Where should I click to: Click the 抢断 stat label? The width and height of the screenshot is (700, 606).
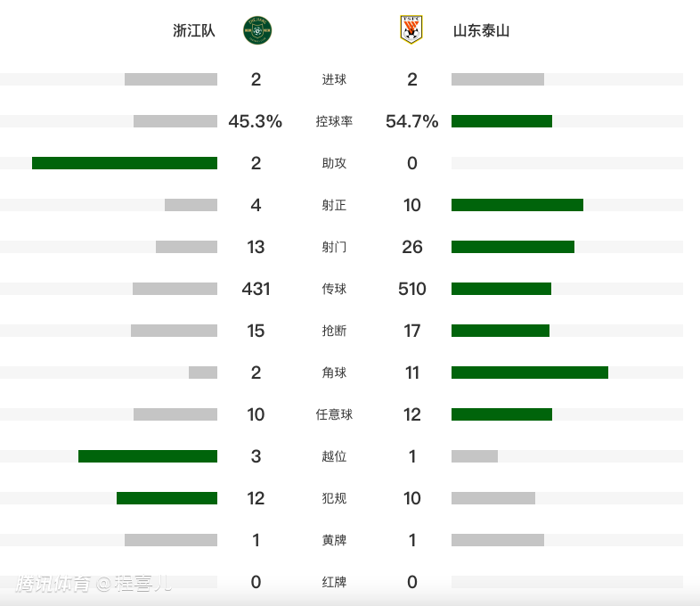(x=334, y=331)
